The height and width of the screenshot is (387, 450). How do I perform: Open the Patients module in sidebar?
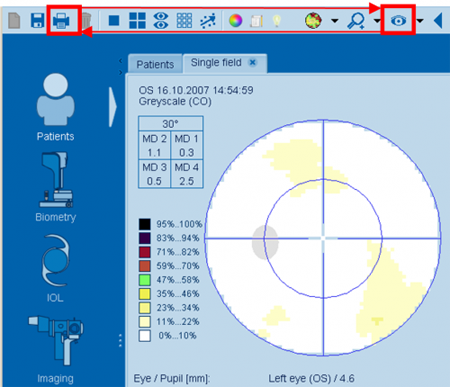pyautogui.click(x=56, y=107)
